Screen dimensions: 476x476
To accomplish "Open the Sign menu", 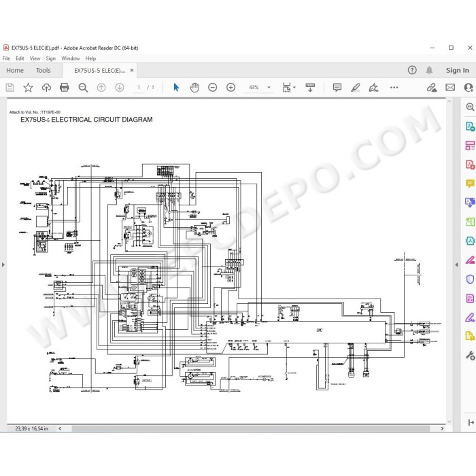I will (51, 58).
